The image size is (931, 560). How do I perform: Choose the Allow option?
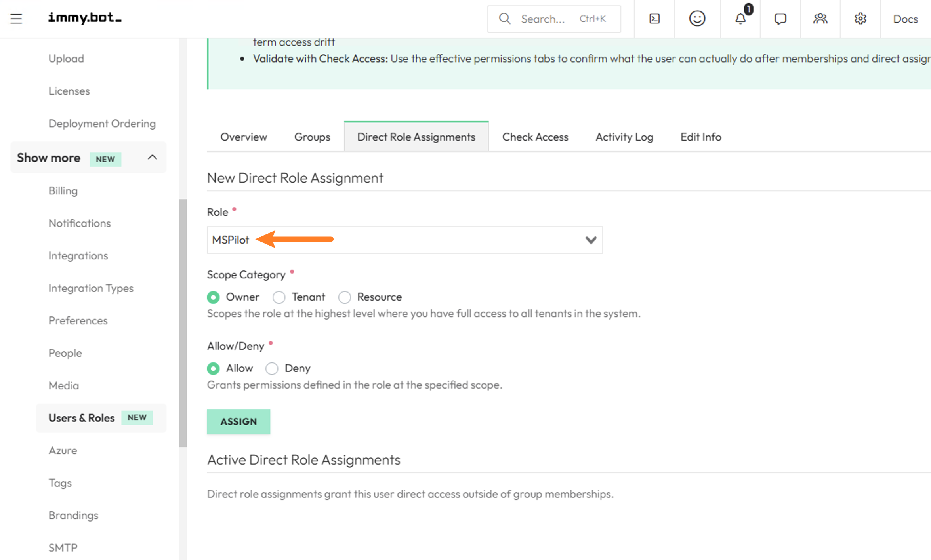tap(213, 368)
